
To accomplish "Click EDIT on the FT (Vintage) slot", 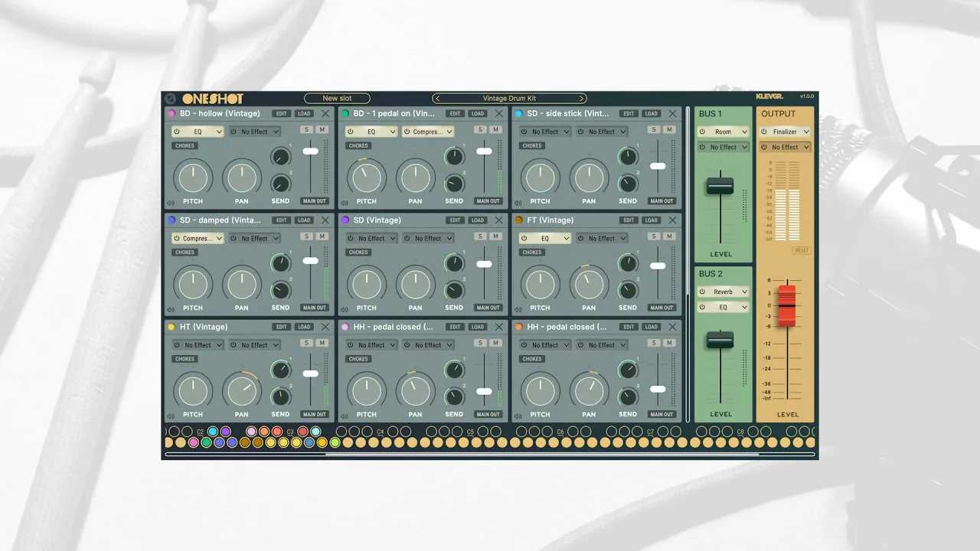I will tap(629, 220).
